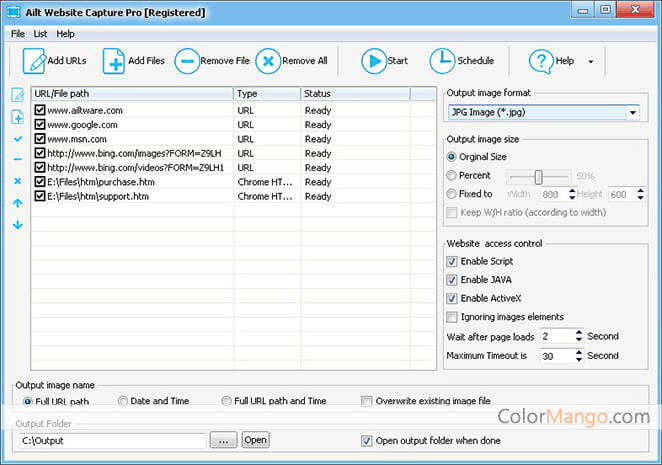Select the E:\Files\htm\support.htm row

[233, 196]
